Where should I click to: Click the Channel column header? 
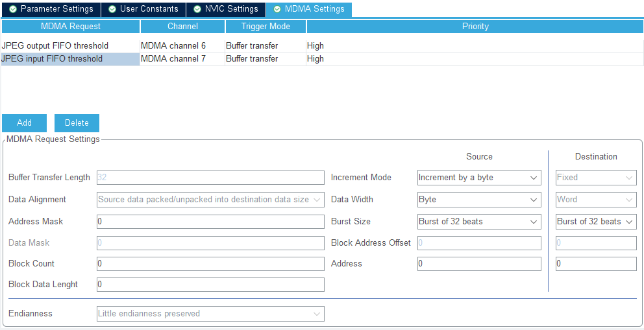183,27
